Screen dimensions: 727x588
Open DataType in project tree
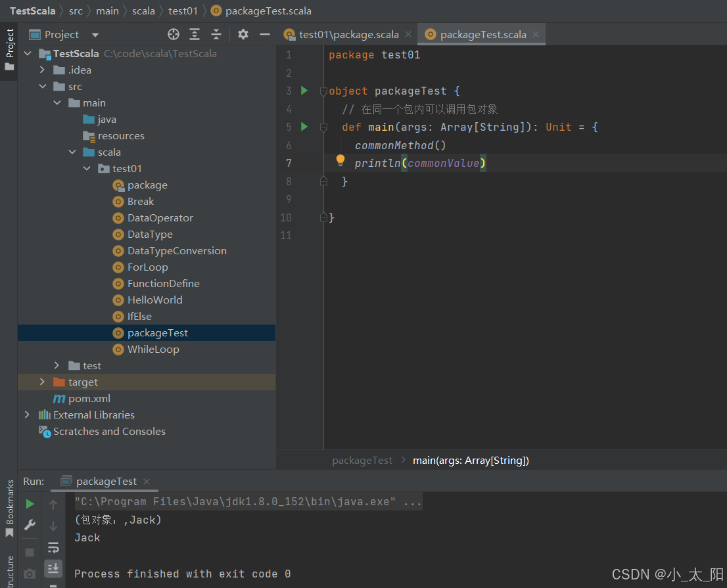pos(143,235)
